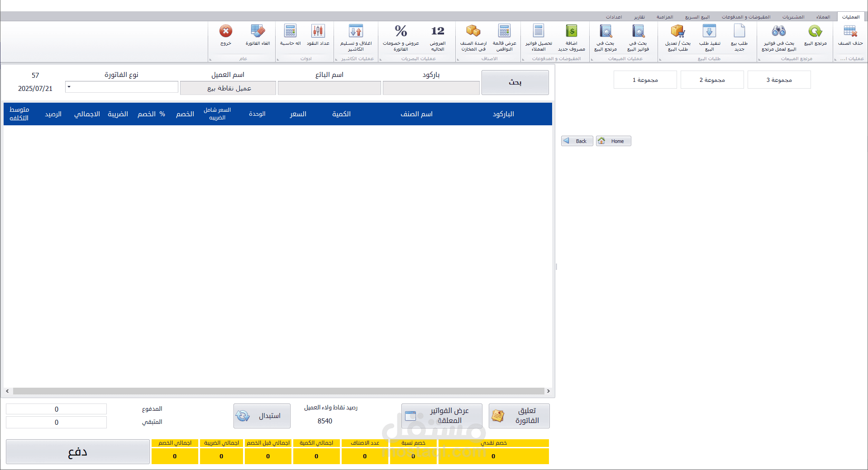Click the الكمية column header
868x470 pixels.
[341, 114]
